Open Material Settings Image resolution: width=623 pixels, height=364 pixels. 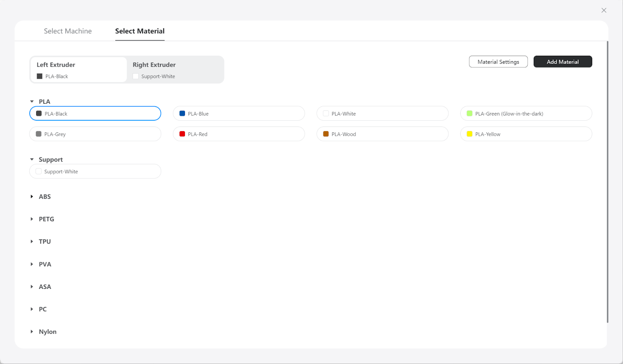(498, 62)
